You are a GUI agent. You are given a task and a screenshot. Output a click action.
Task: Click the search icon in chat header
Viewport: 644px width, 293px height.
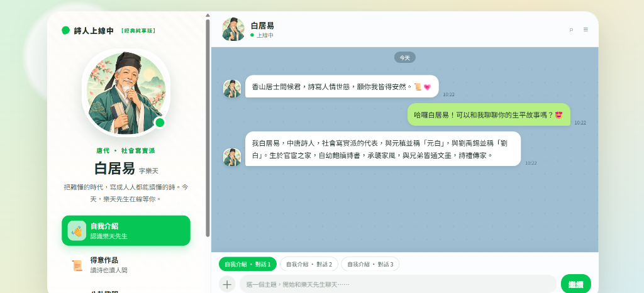(x=571, y=30)
